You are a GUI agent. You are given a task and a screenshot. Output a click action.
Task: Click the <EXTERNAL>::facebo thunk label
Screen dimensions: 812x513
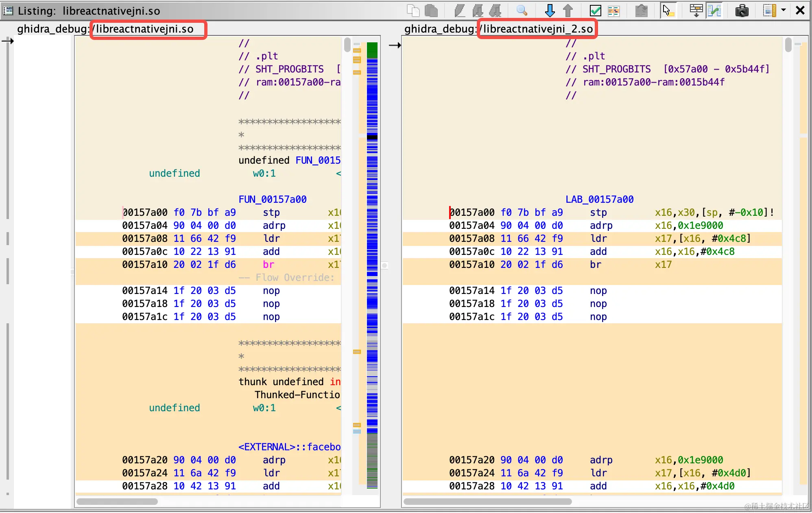(289, 447)
